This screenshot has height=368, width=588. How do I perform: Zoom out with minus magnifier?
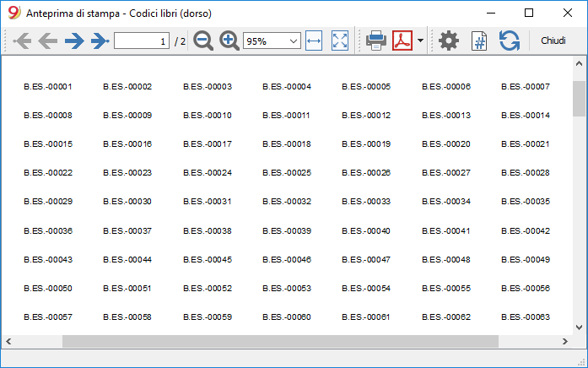pos(203,41)
